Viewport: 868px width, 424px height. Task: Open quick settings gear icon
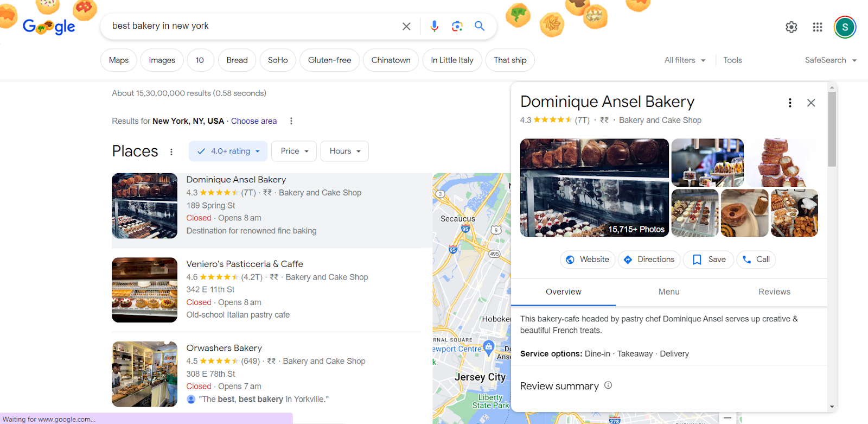click(x=792, y=27)
